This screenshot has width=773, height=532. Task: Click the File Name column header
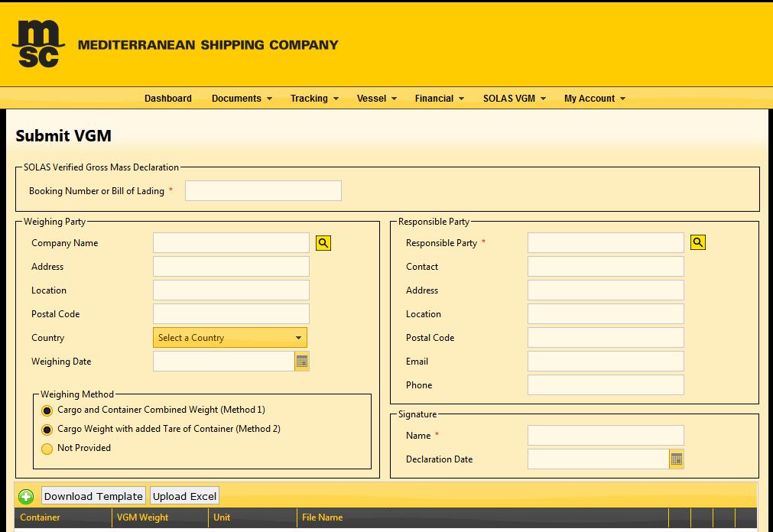click(482, 517)
